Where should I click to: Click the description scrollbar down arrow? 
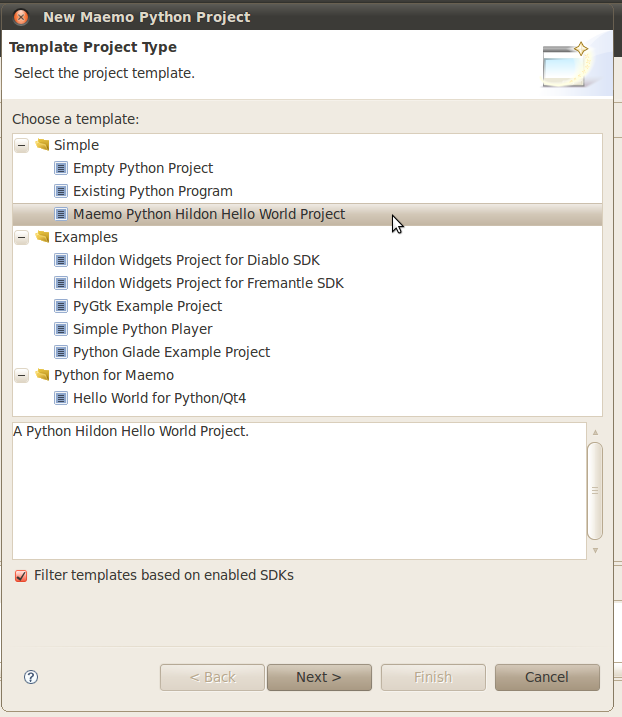coord(595,551)
